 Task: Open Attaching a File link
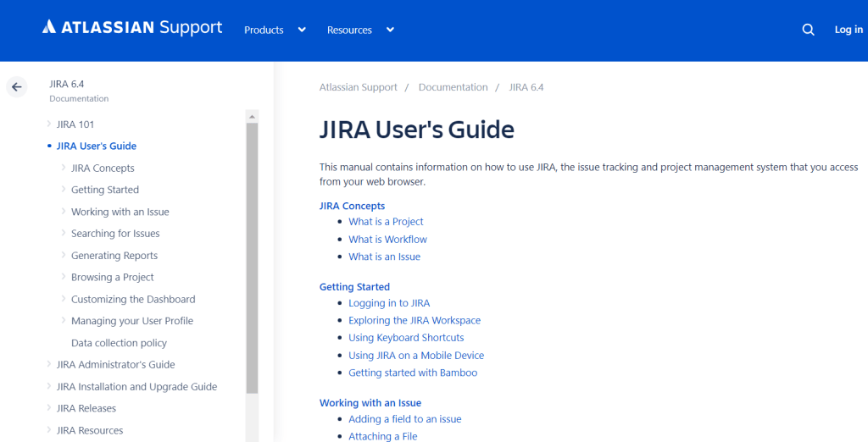(383, 436)
